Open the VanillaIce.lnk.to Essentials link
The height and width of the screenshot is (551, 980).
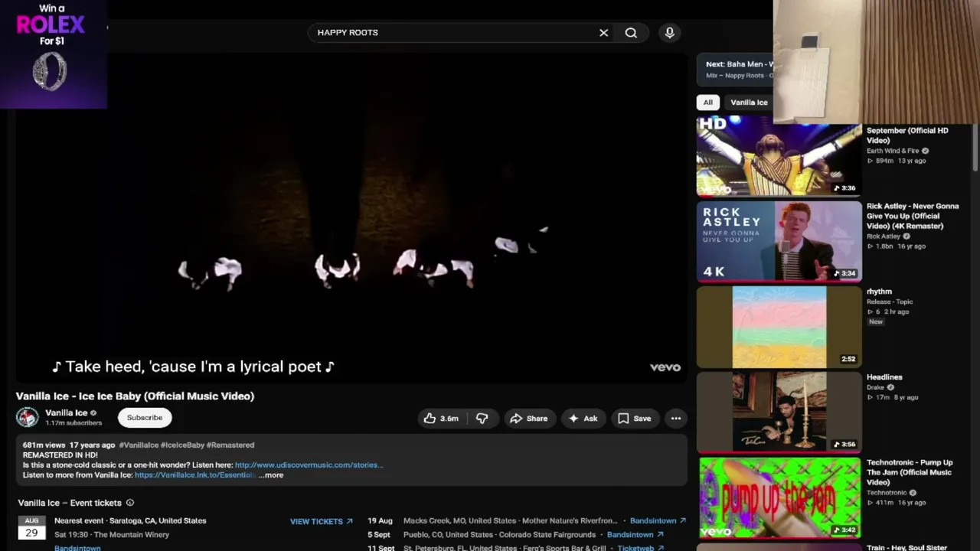[x=194, y=475]
